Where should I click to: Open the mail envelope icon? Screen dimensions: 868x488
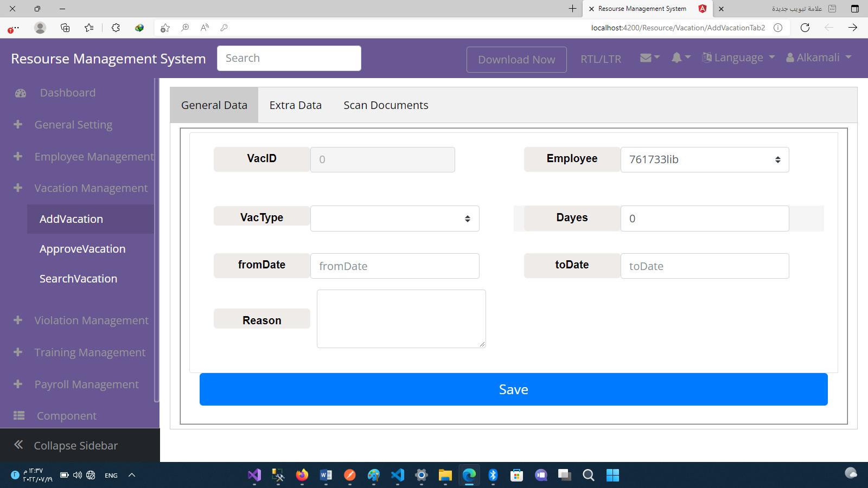click(x=646, y=57)
